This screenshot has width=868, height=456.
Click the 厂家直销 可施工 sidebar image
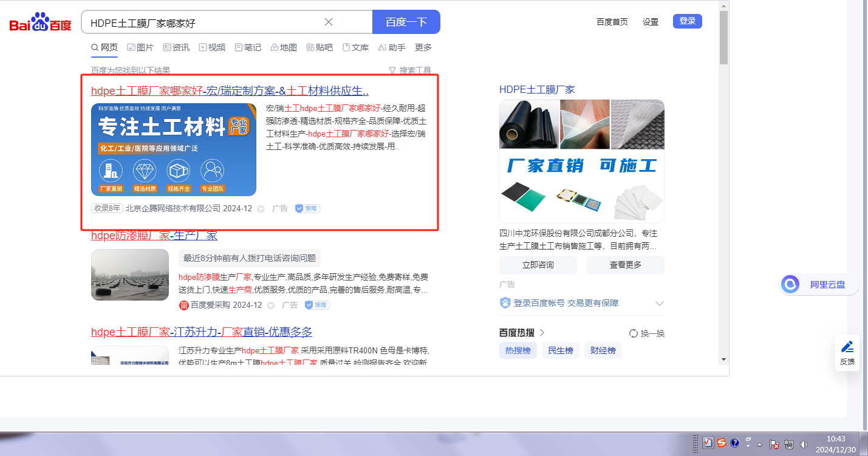[x=582, y=161]
